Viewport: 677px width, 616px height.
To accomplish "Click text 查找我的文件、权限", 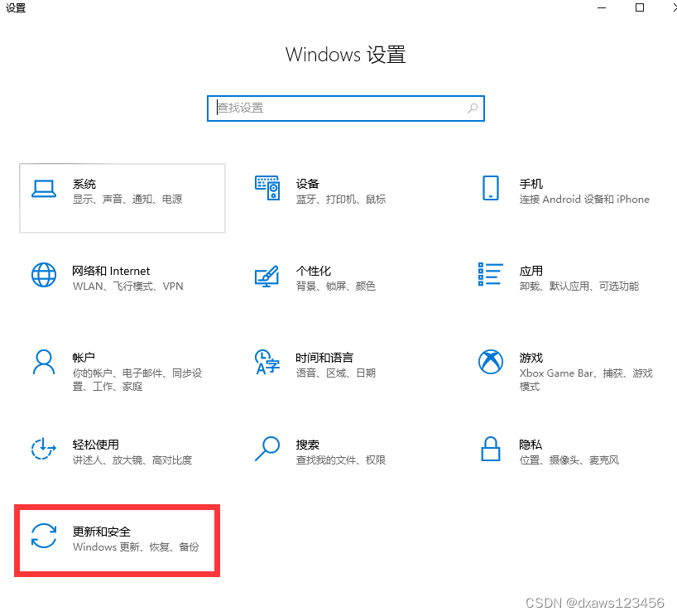I will pyautogui.click(x=341, y=460).
